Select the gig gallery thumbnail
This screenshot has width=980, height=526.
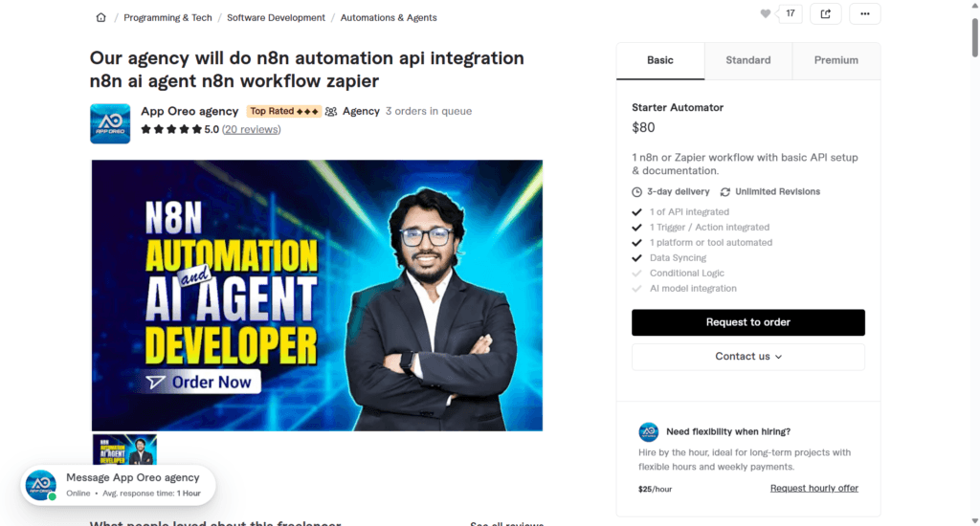click(124, 449)
